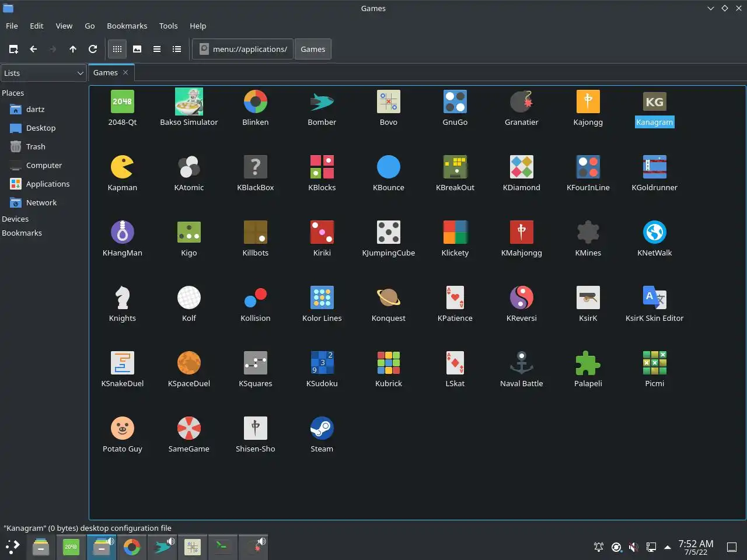Select the Potato Guy icon
Image resolution: width=747 pixels, height=560 pixels.
tap(123, 428)
